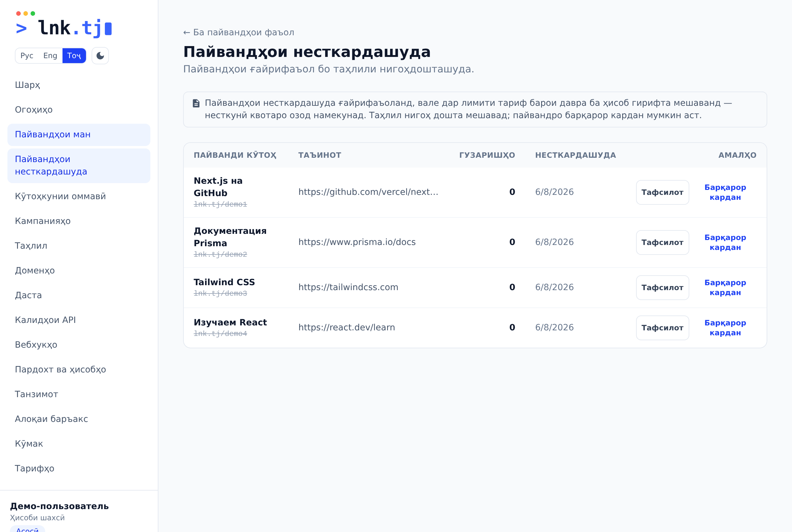The image size is (792, 532).
Task: Click column header Гузаришҳо
Action: pos(487,155)
